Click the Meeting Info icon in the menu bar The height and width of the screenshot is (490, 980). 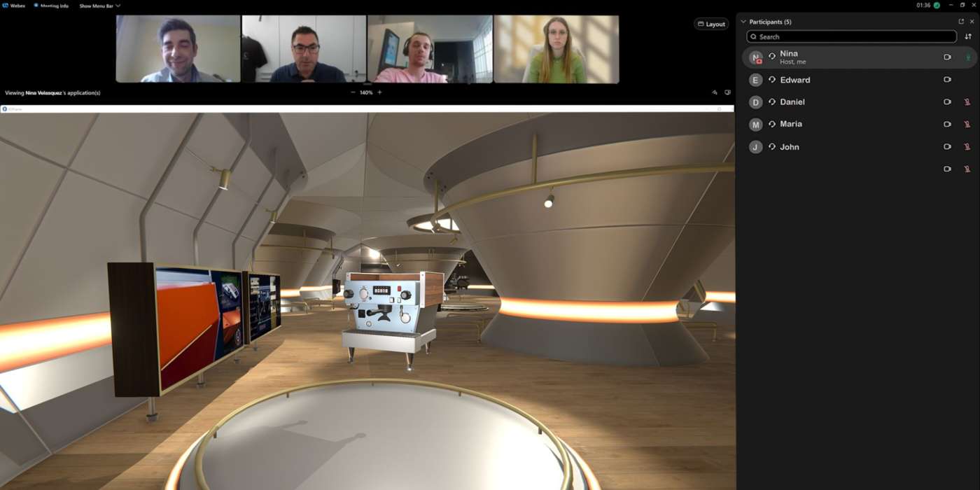click(x=37, y=5)
